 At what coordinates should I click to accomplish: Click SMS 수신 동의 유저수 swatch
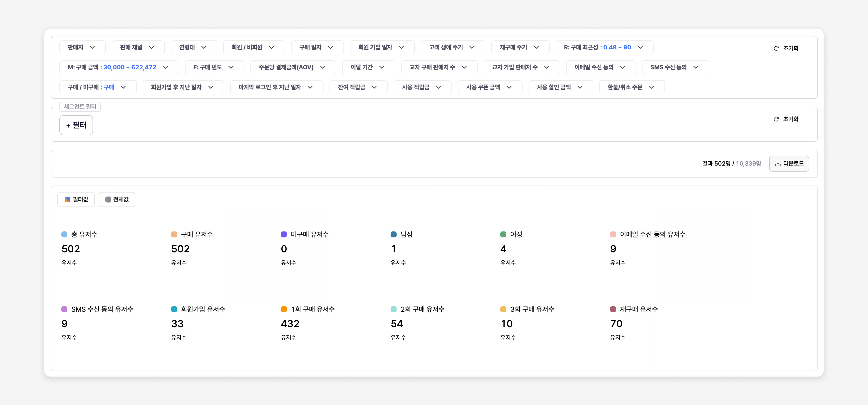point(64,309)
